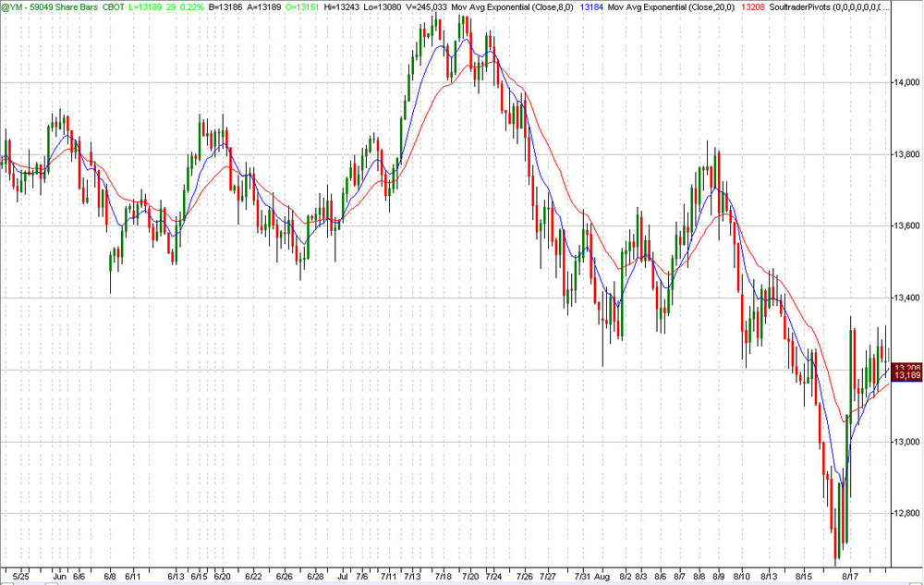
Task: Click the '6/15' date axis label
Action: pos(200,576)
